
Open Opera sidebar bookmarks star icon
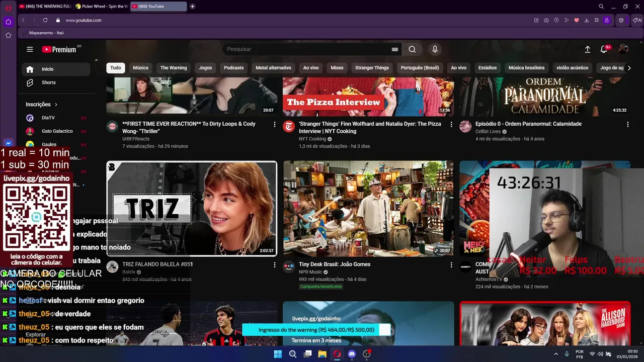click(8, 35)
